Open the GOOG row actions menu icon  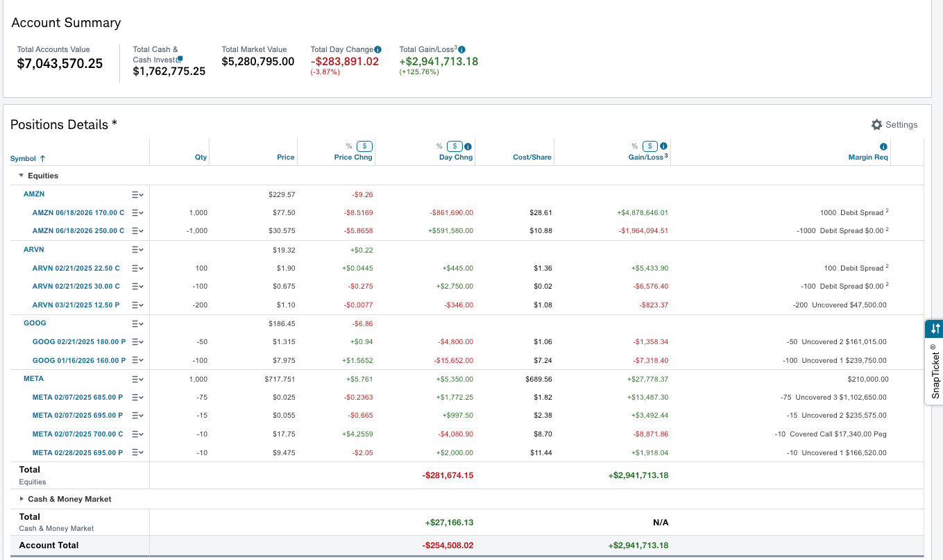point(137,323)
